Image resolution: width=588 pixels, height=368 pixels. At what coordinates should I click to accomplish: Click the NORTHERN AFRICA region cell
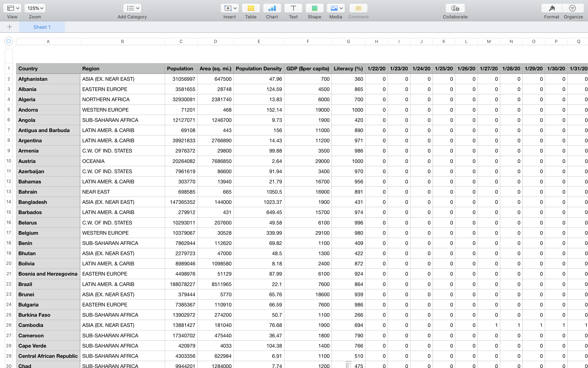[x=122, y=99]
